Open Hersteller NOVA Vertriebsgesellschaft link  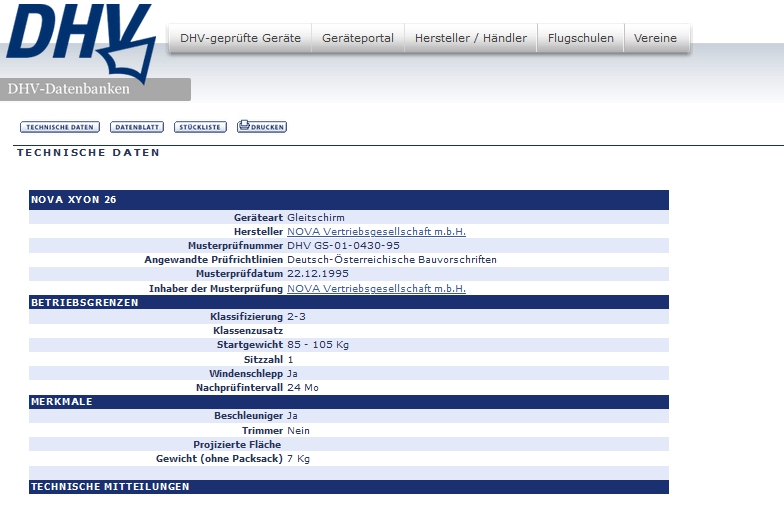[x=376, y=232]
